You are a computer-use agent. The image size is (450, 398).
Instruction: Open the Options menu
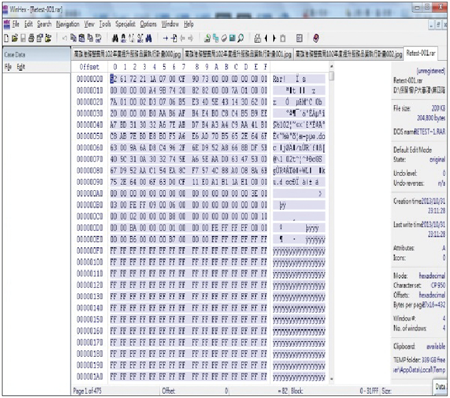click(148, 24)
